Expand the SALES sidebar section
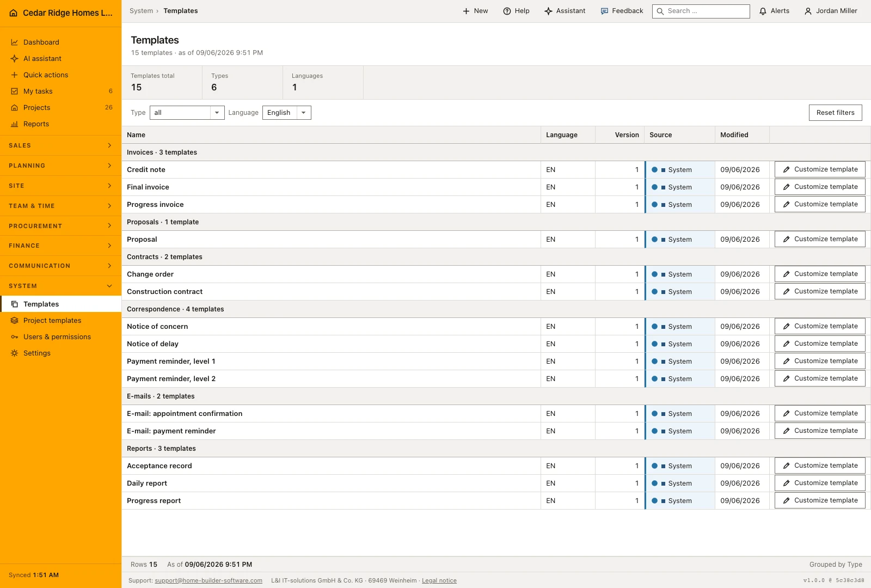The width and height of the screenshot is (871, 588). [60, 145]
